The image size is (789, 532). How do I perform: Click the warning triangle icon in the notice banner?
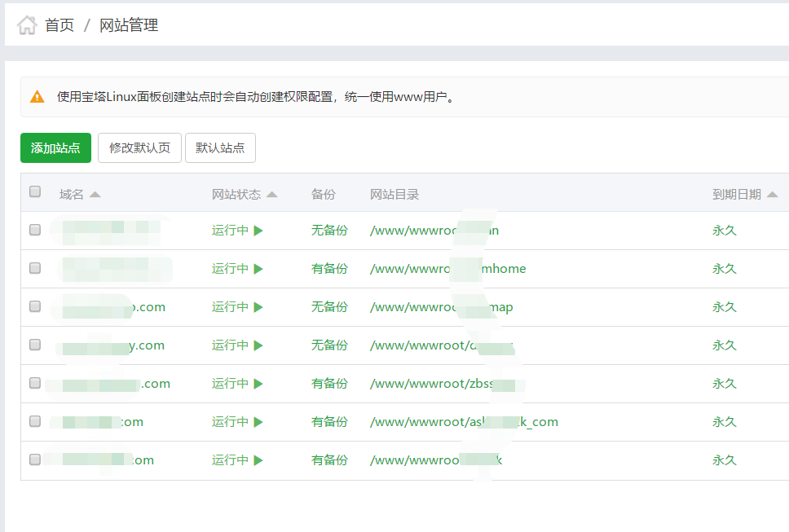coord(37,96)
